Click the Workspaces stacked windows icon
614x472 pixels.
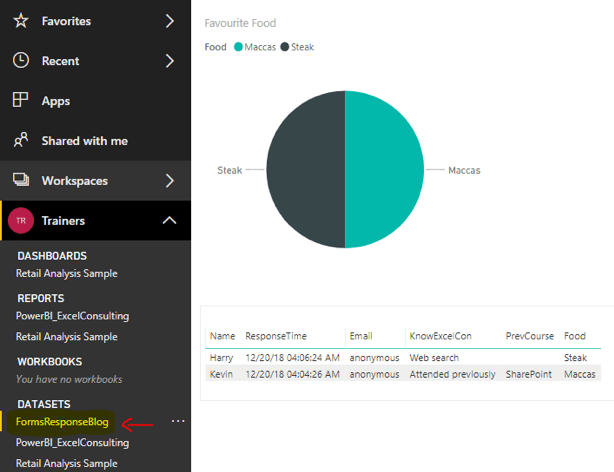pos(21,180)
